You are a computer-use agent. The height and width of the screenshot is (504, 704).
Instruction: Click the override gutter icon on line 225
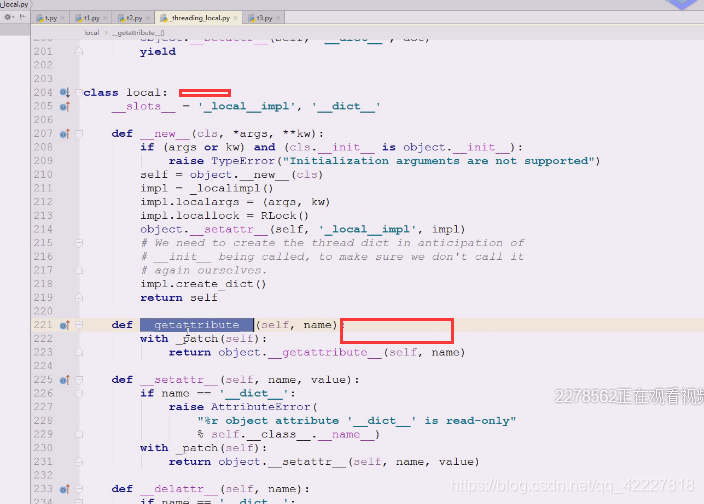(65, 380)
